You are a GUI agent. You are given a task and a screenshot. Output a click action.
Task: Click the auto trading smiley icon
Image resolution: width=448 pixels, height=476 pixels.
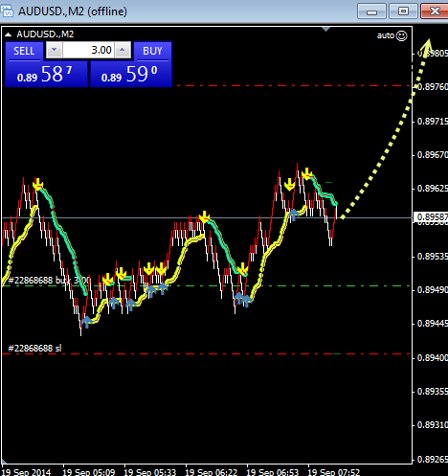point(401,35)
